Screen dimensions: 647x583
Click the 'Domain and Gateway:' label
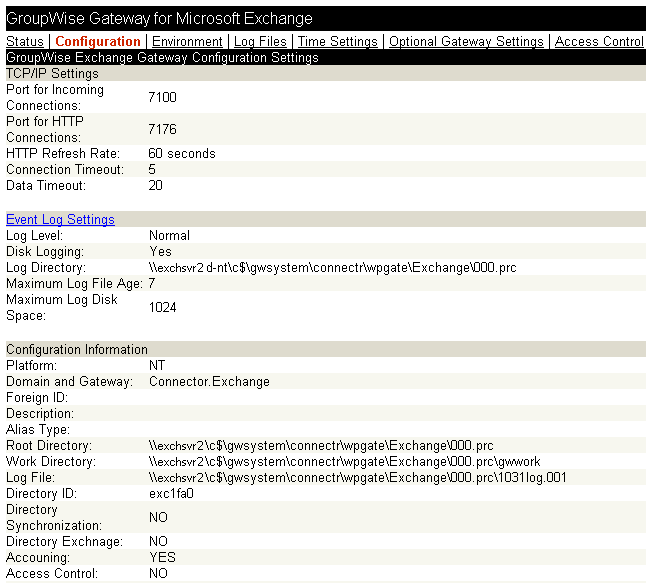coord(69,382)
